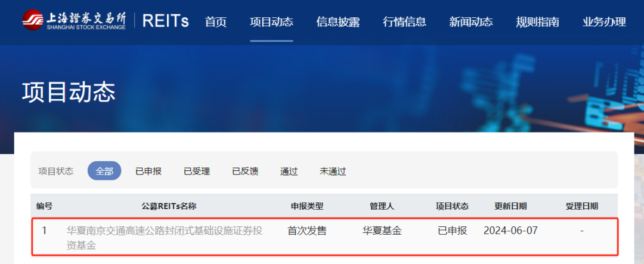The width and height of the screenshot is (644, 264).
Task: Click the 申报类型 column header
Action: (x=307, y=206)
